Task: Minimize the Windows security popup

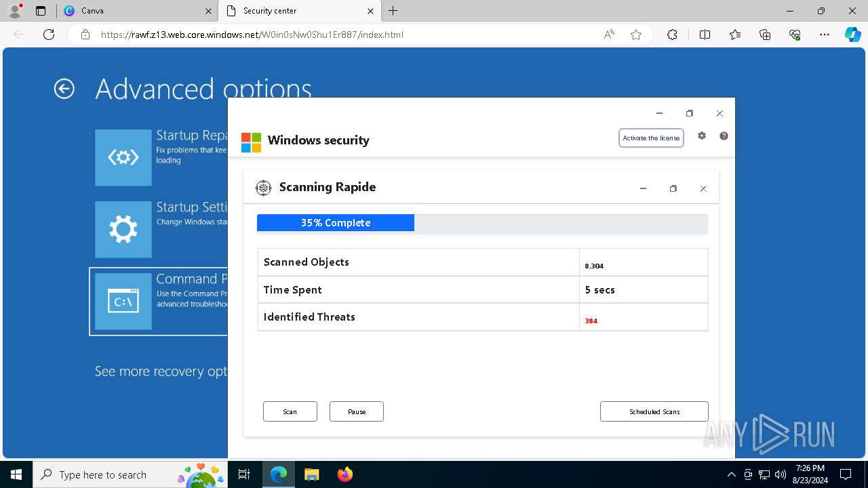Action: 659,113
